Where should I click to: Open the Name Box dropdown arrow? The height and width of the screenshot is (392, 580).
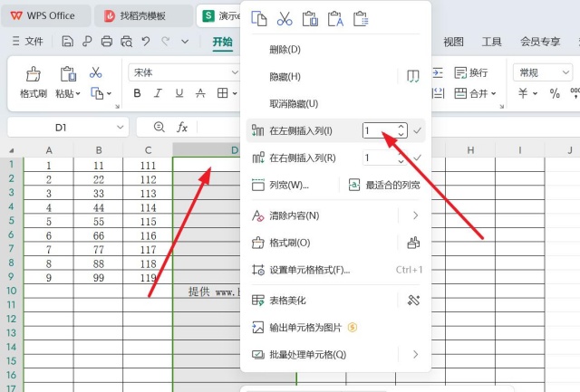(x=120, y=128)
